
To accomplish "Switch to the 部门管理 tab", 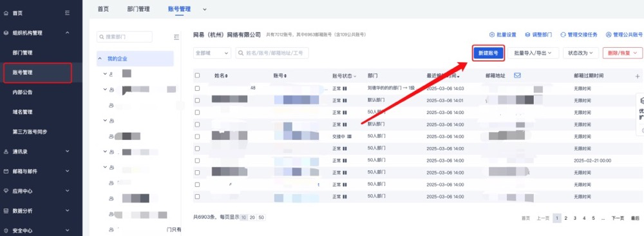I will [138, 9].
